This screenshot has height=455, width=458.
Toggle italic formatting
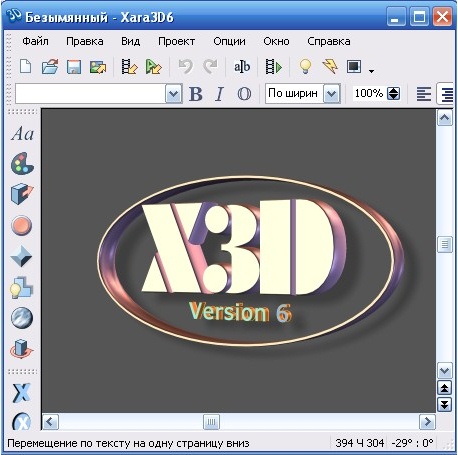coord(219,94)
